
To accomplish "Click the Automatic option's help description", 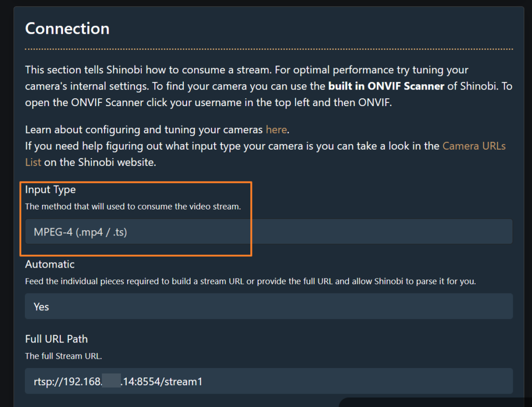I will click(250, 281).
